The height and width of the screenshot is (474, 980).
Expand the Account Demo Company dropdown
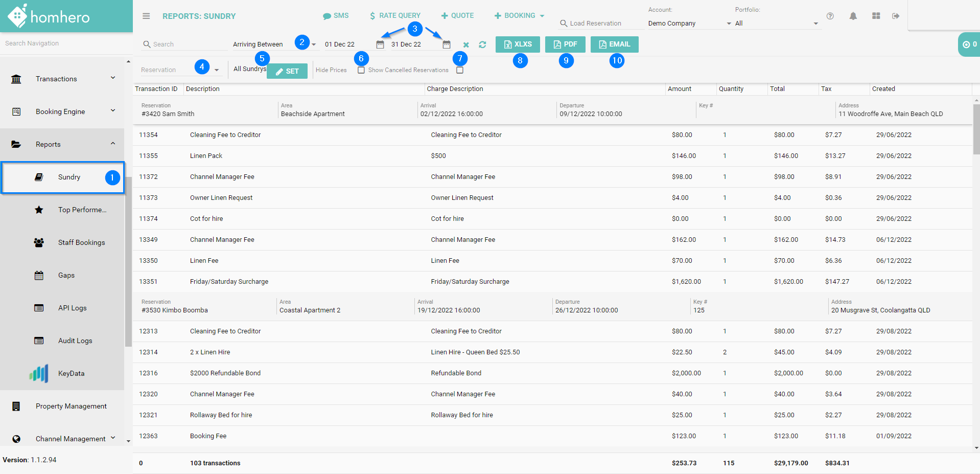[x=689, y=24]
